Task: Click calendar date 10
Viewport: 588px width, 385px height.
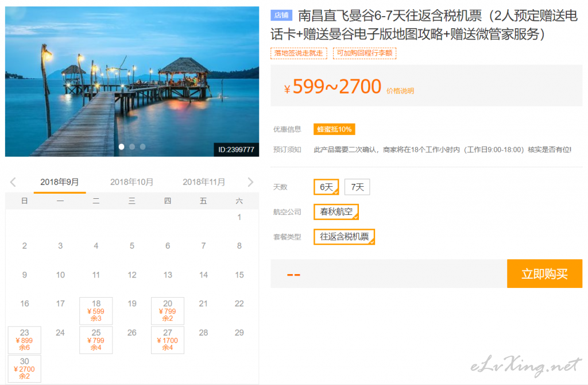Action: (x=60, y=275)
